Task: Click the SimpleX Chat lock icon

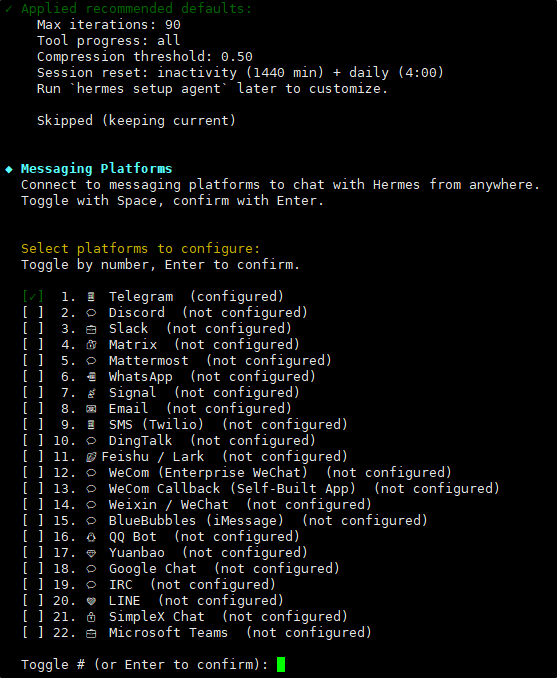Action: [91, 617]
